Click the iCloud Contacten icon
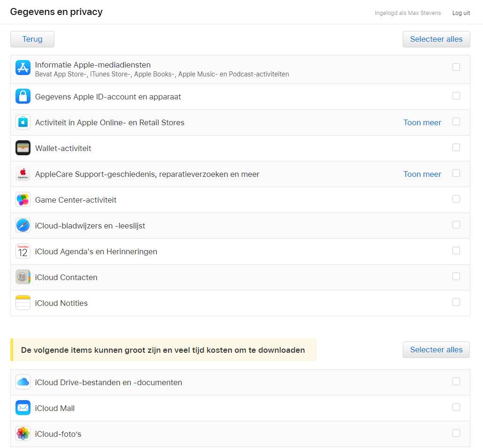Screen dimensions: 483x448 23,277
